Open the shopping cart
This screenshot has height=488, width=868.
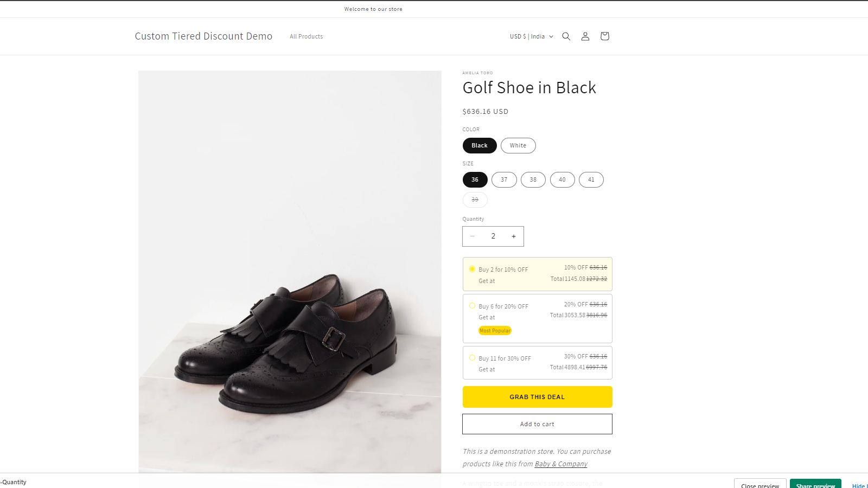pyautogui.click(x=604, y=36)
